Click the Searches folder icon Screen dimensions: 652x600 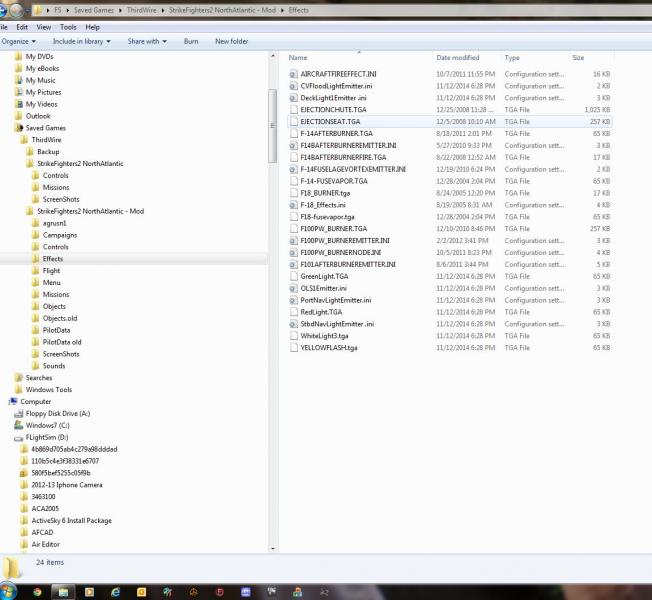pyautogui.click(x=19, y=378)
